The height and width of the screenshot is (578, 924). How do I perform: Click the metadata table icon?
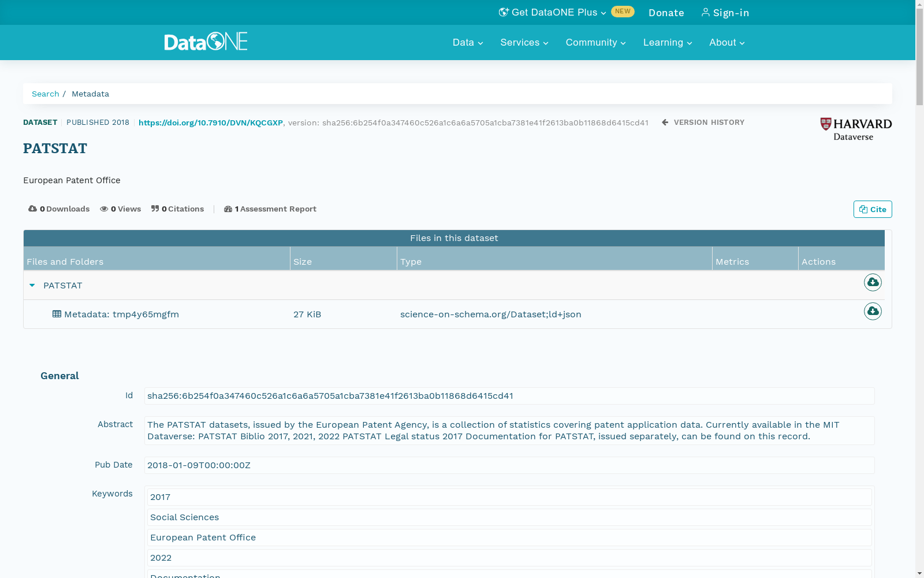pos(57,314)
